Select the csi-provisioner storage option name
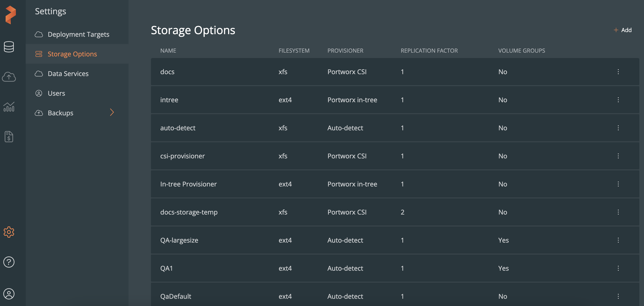This screenshot has width=644, height=306. (x=182, y=156)
